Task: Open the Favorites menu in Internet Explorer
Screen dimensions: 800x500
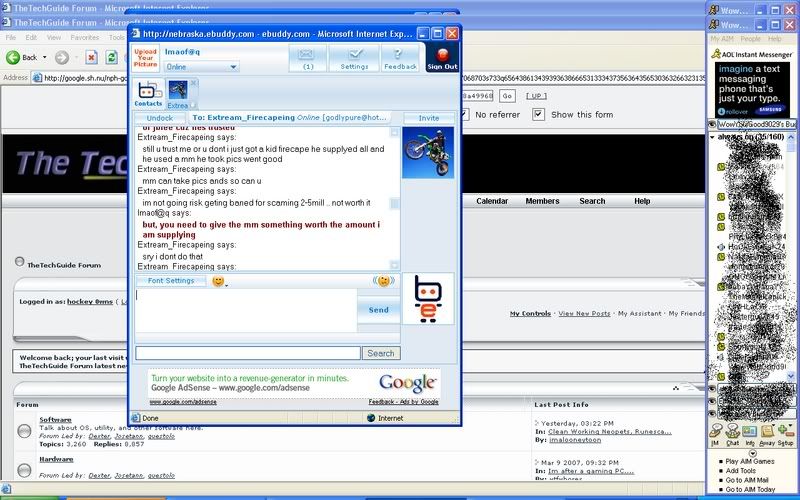Action: 84,37
